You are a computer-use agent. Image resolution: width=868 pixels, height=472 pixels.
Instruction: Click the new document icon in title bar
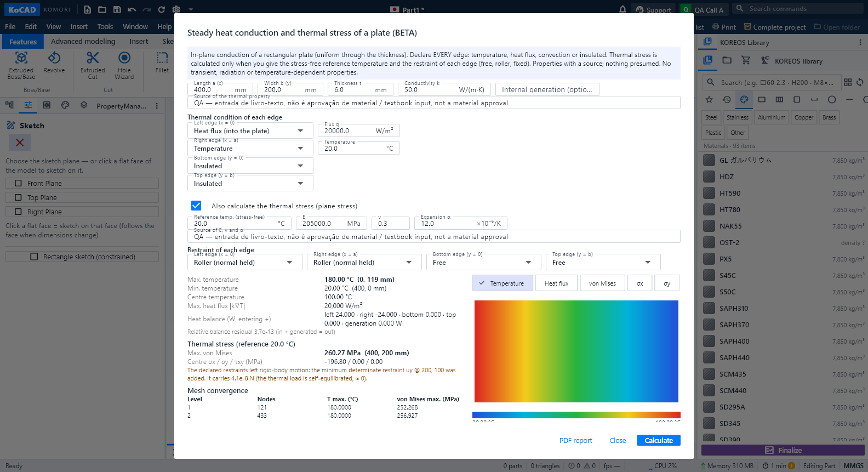[88, 9]
